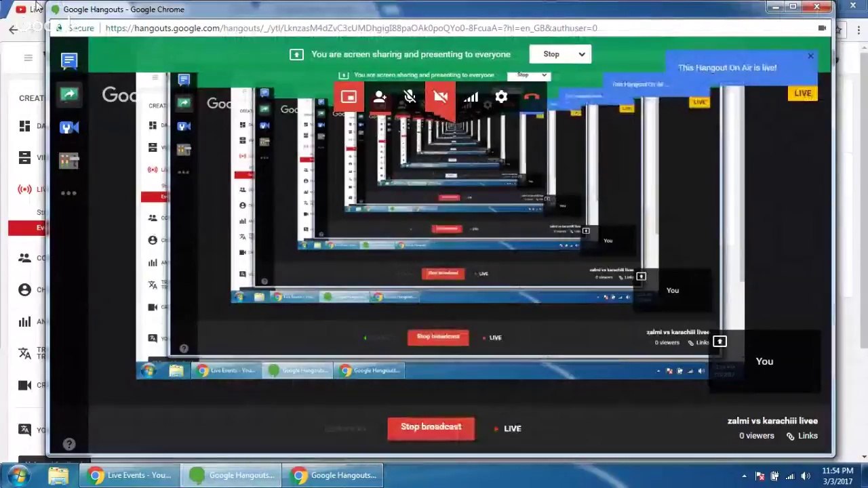Screen dimensions: 868x488
Task: Open the YouTube hamburger menu
Action: tap(28, 58)
